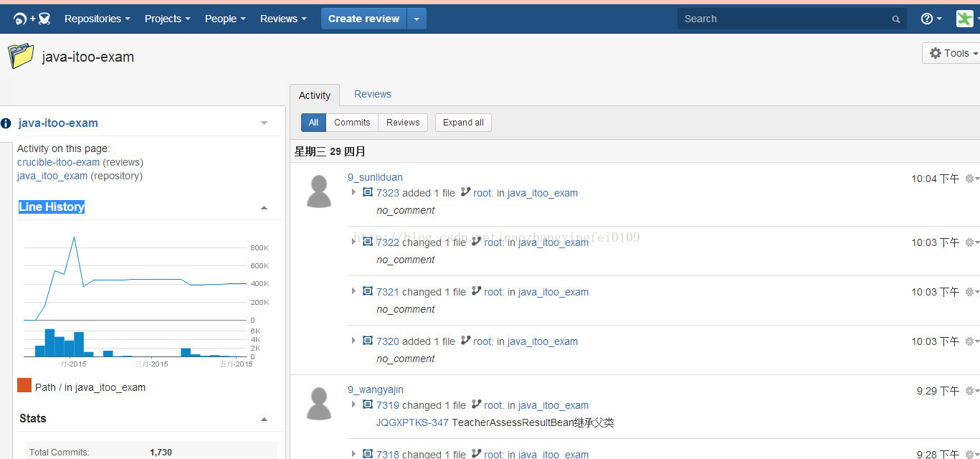The width and height of the screenshot is (980, 459).
Task: Click the Tools gear icon
Action: 936,53
